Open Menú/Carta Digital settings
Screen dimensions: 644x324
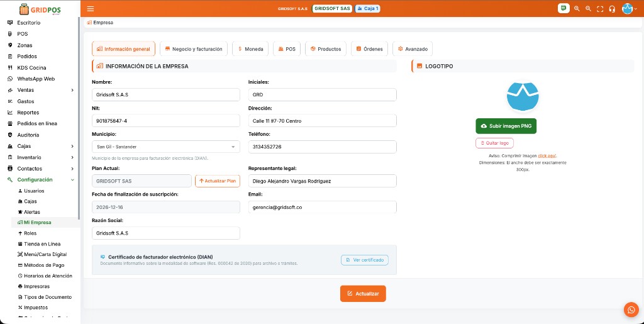click(45, 255)
